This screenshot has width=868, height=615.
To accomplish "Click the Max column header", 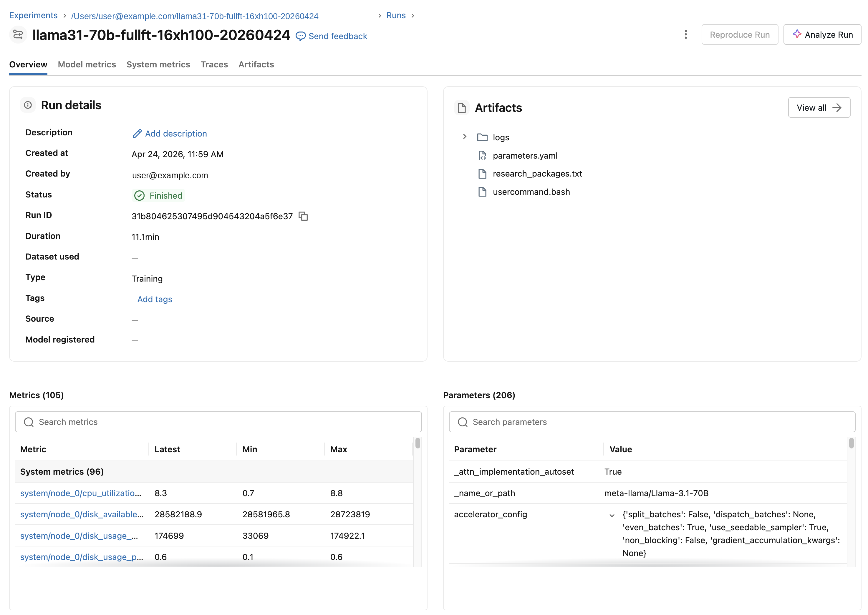I will click(339, 450).
